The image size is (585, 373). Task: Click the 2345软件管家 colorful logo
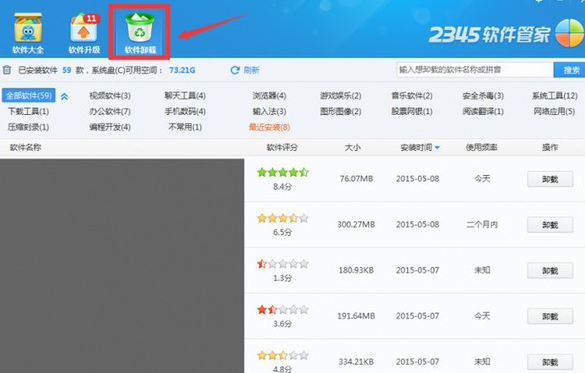point(570,33)
